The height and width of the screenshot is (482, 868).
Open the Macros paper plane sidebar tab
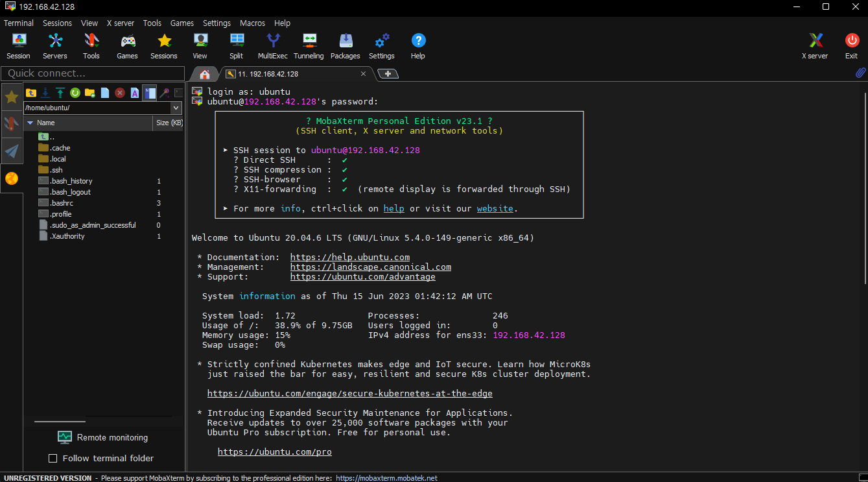coord(12,151)
